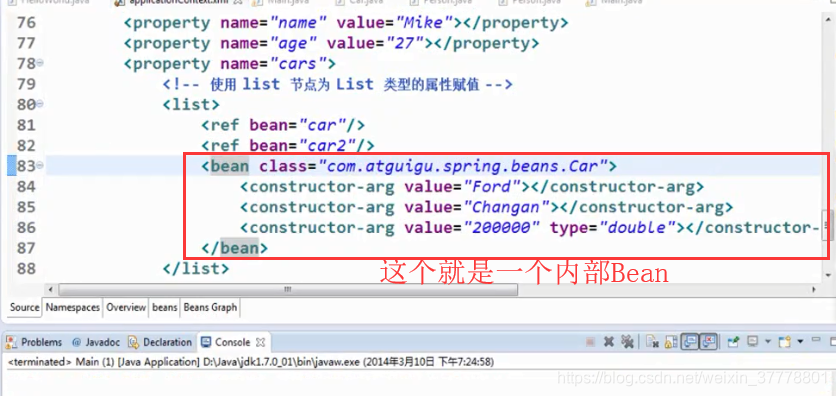Click the Terminate red square icon
This screenshot has height=396, width=836.
590,342
